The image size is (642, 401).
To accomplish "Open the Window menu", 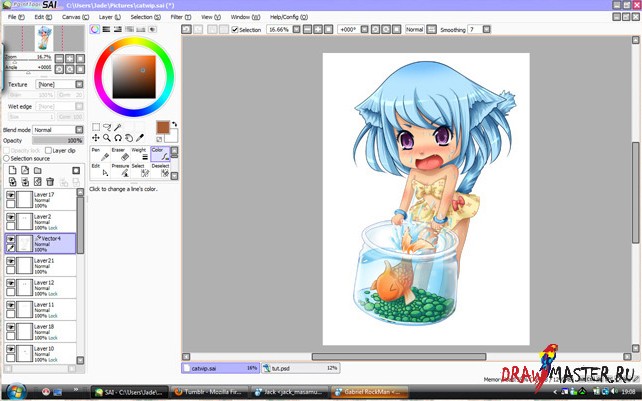I will [x=245, y=17].
